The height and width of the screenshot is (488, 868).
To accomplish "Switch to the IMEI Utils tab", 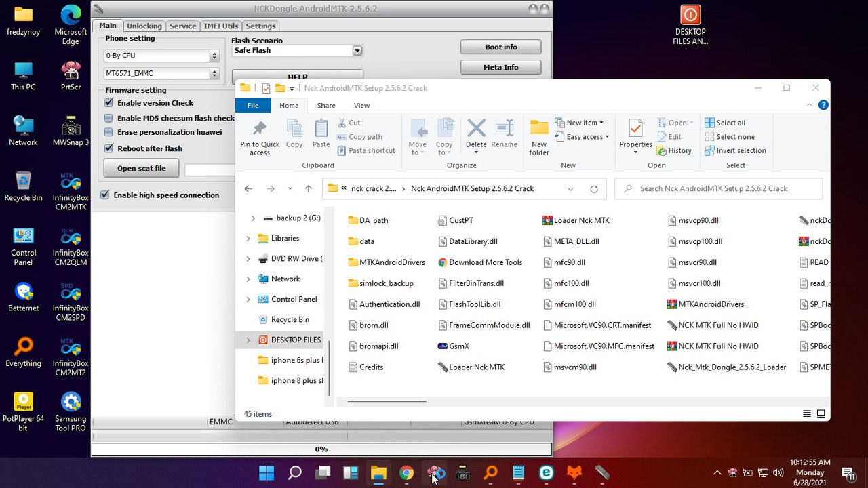I will [221, 26].
